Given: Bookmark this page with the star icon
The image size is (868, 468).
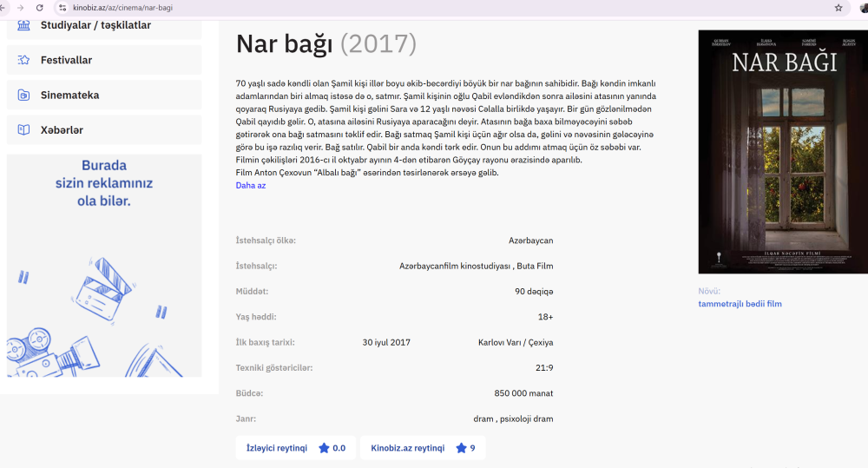Looking at the screenshot, I should [838, 8].
